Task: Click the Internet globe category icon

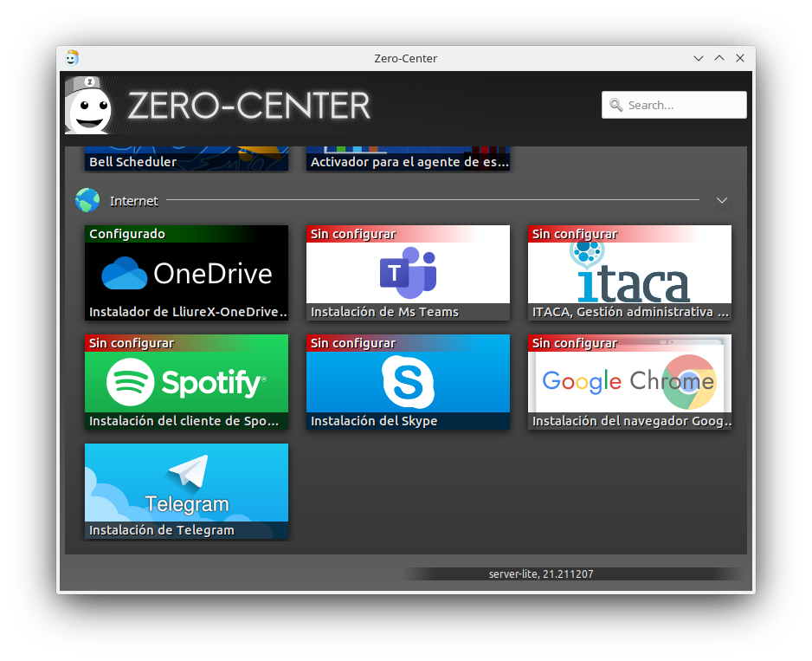Action: point(87,201)
